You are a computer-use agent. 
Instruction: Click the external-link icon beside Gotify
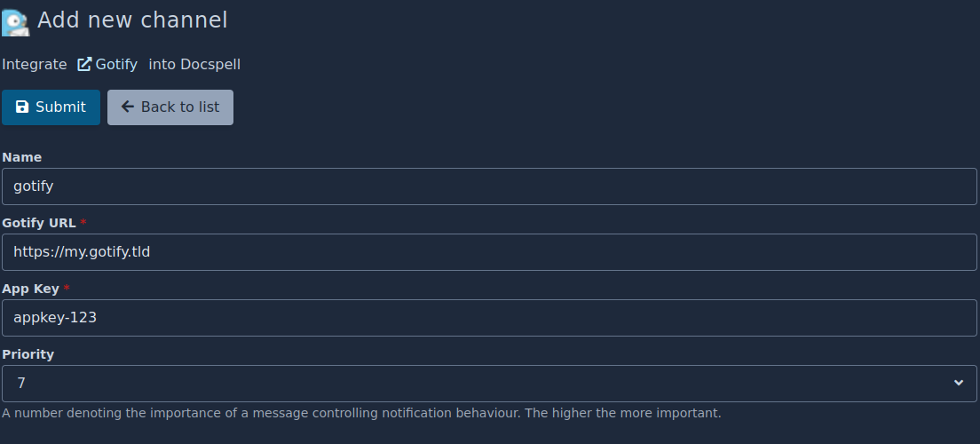[x=84, y=64]
